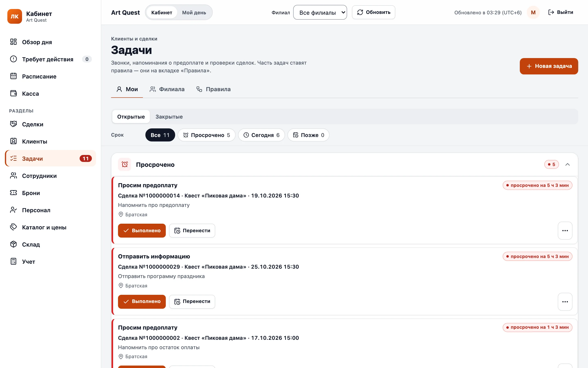Open Сотрудники section
Screen dimensions: 588x368
50,176
